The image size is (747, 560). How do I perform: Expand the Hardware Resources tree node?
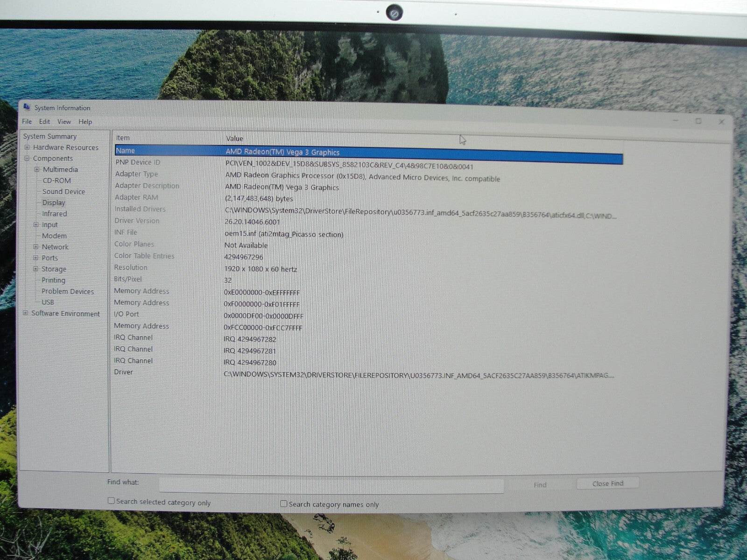[27, 147]
